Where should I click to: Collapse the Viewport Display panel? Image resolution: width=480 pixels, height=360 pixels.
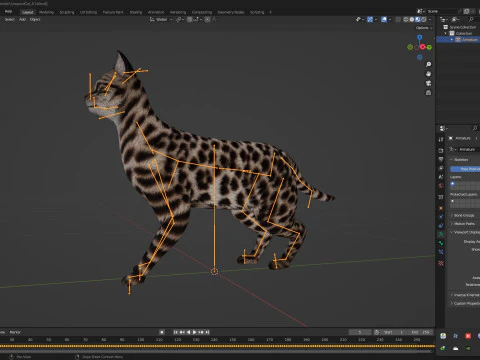click(x=465, y=232)
